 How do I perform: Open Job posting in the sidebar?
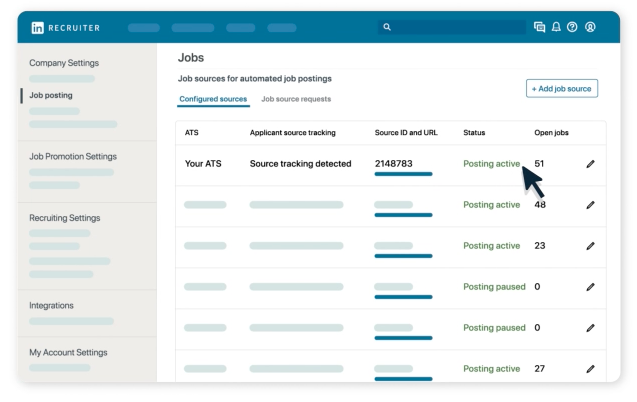pyautogui.click(x=51, y=95)
